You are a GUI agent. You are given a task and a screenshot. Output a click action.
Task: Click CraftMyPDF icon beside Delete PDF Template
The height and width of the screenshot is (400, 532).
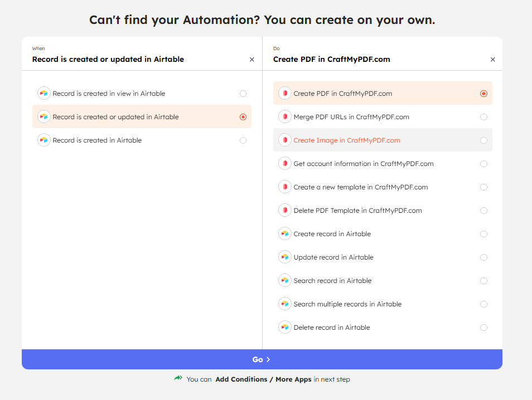click(285, 210)
